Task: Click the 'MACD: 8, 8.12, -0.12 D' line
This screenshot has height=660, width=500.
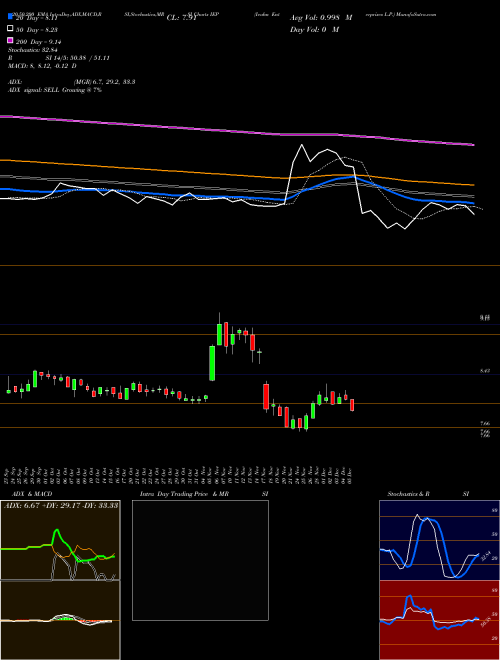Action: click(42, 66)
